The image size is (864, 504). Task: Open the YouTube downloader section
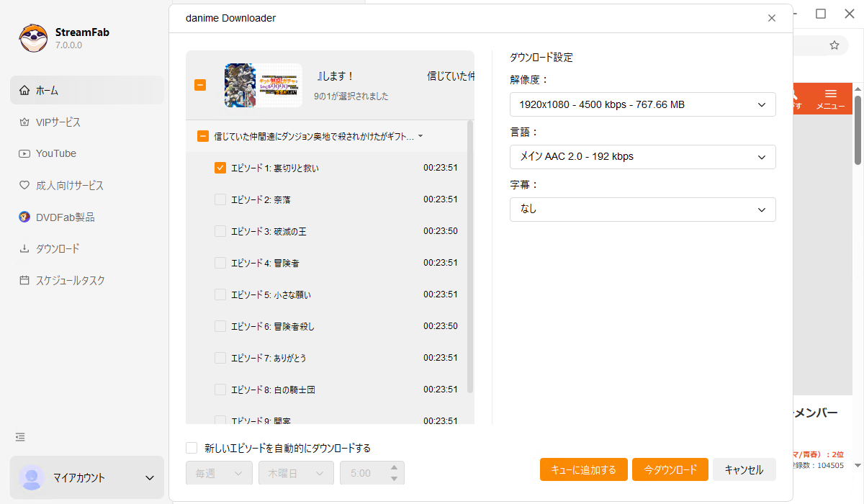(x=47, y=153)
